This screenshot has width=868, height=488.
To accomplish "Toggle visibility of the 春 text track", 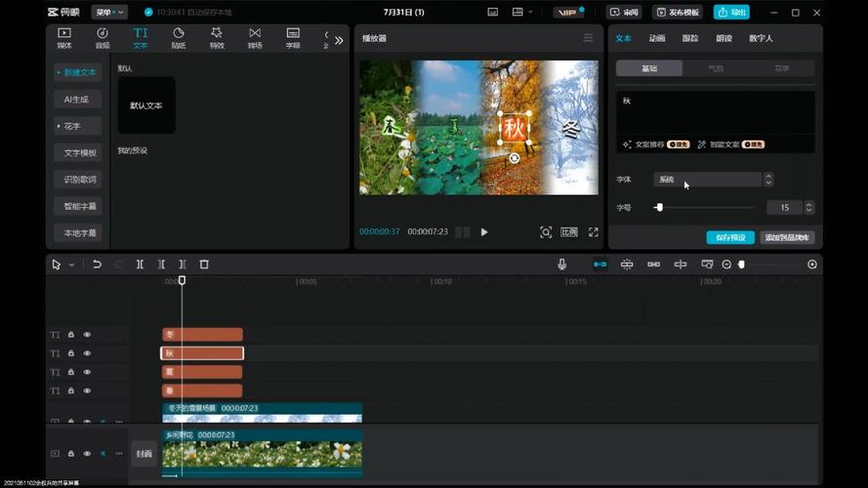I will click(87, 390).
